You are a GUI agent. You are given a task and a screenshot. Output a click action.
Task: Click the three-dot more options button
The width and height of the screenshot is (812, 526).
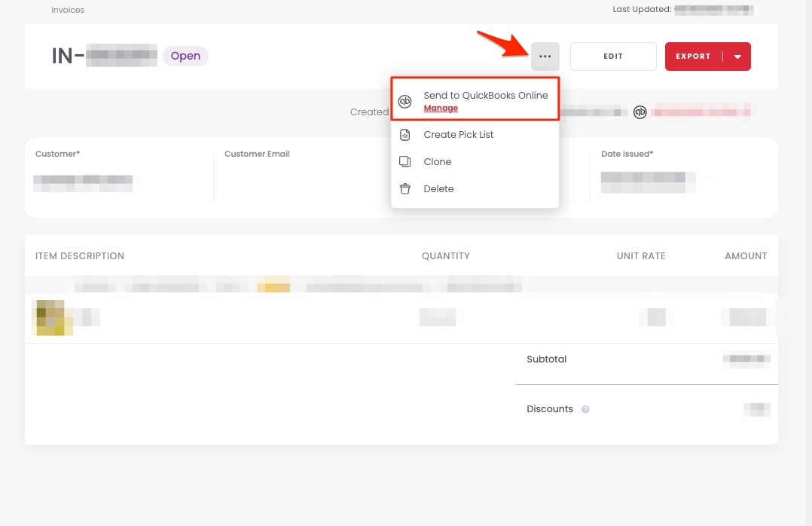pos(545,57)
